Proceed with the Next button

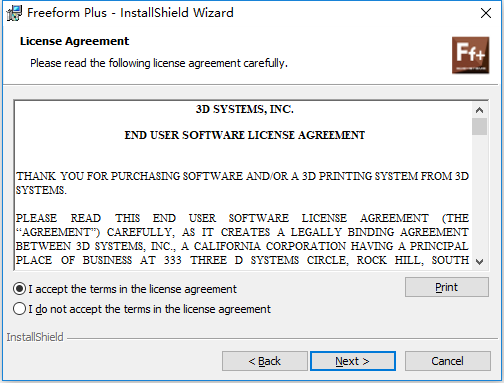[x=353, y=361]
